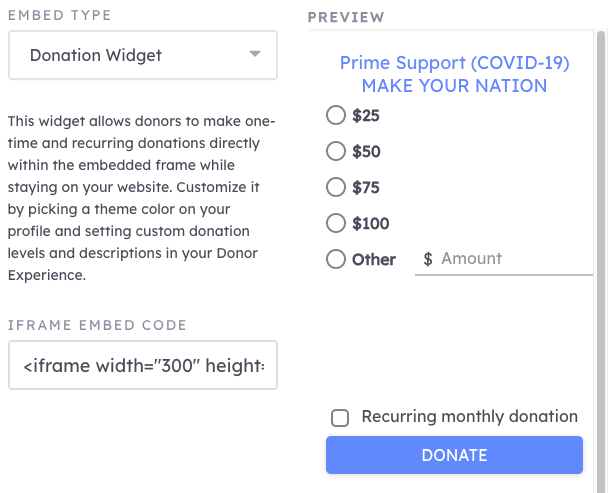
Task: Click the widget description paragraph text
Action: click(140, 198)
